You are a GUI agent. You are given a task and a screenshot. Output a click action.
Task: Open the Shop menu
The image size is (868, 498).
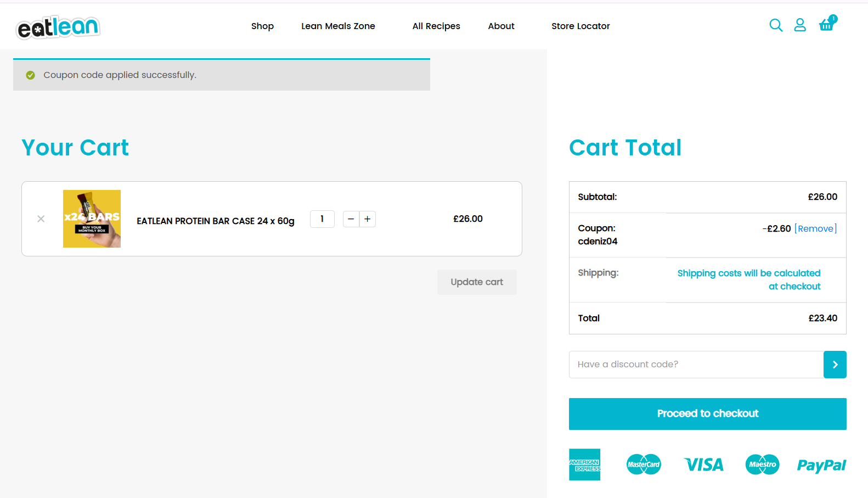click(262, 26)
